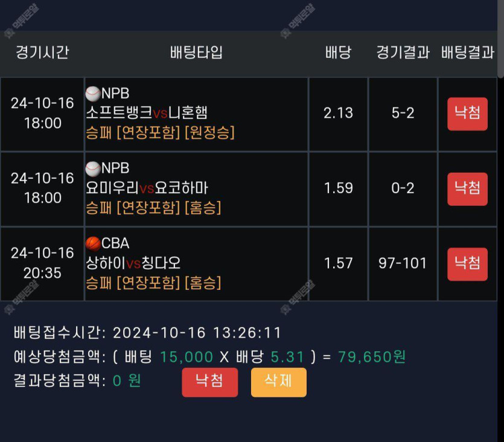Click the 2.13 odds value

pyautogui.click(x=338, y=113)
